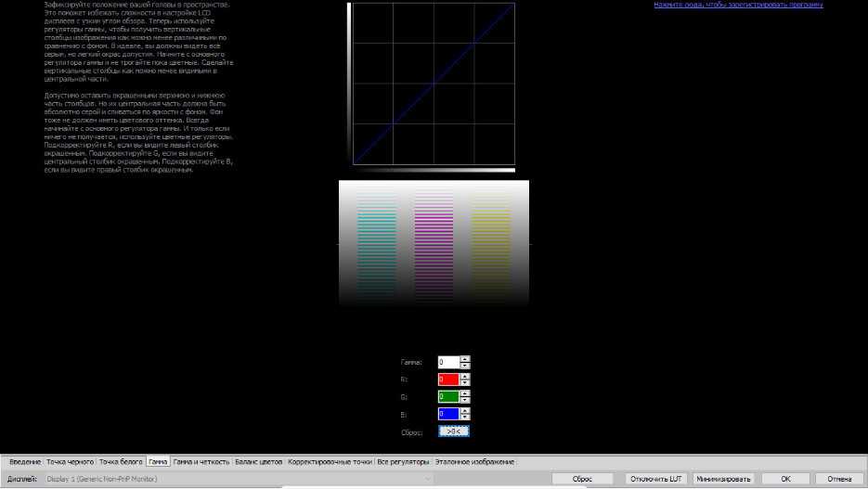Viewport: 868px width, 489px height.
Task: Click the Отключить LUT button
Action: 656,479
